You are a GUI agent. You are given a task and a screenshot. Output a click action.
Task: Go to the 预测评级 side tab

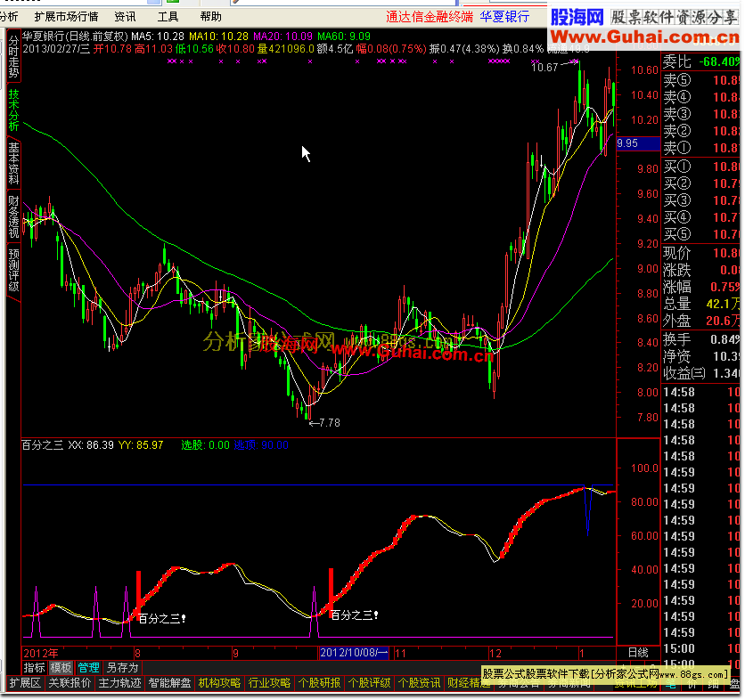[13, 270]
